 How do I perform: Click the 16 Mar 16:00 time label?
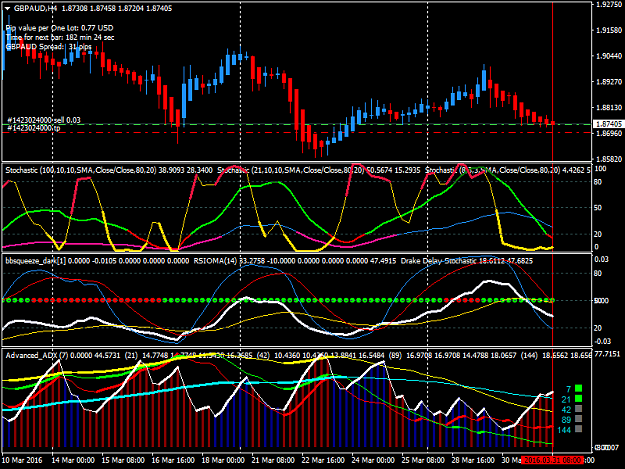pos(173,460)
